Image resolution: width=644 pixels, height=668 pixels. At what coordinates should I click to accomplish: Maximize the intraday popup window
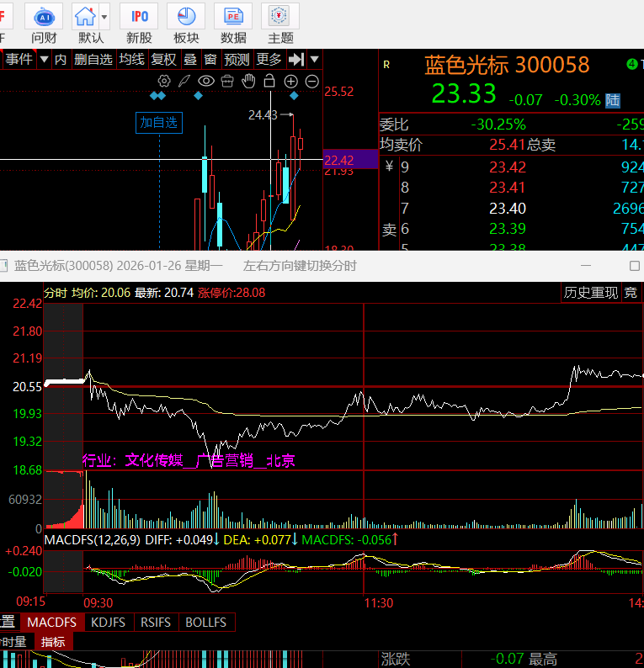[635, 266]
